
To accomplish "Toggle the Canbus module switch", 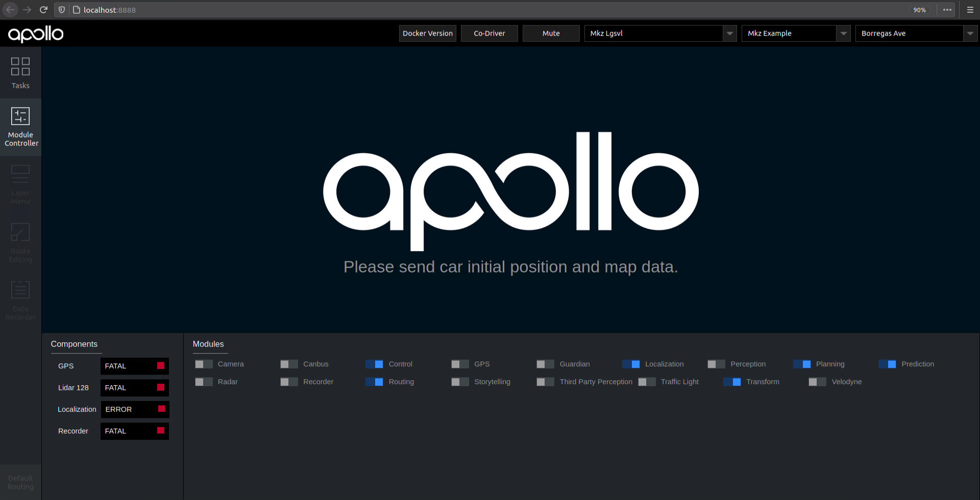I will tap(289, 364).
